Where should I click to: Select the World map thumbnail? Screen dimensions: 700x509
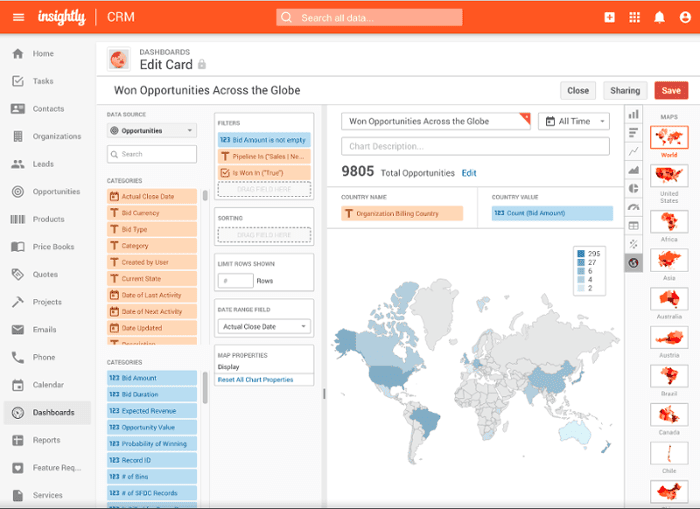669,137
